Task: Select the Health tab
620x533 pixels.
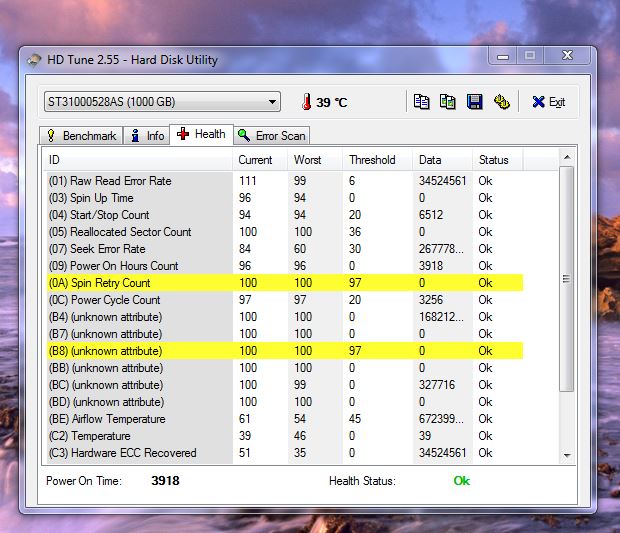Action: pyautogui.click(x=200, y=134)
